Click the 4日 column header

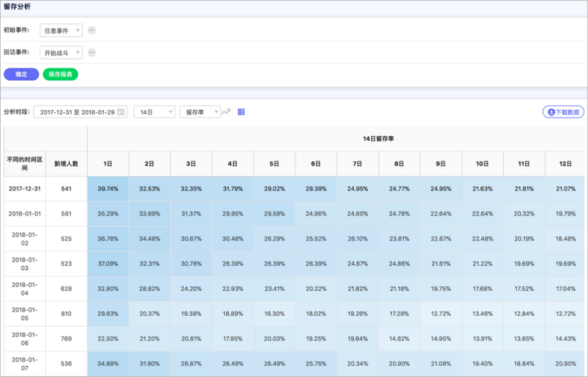(233, 164)
